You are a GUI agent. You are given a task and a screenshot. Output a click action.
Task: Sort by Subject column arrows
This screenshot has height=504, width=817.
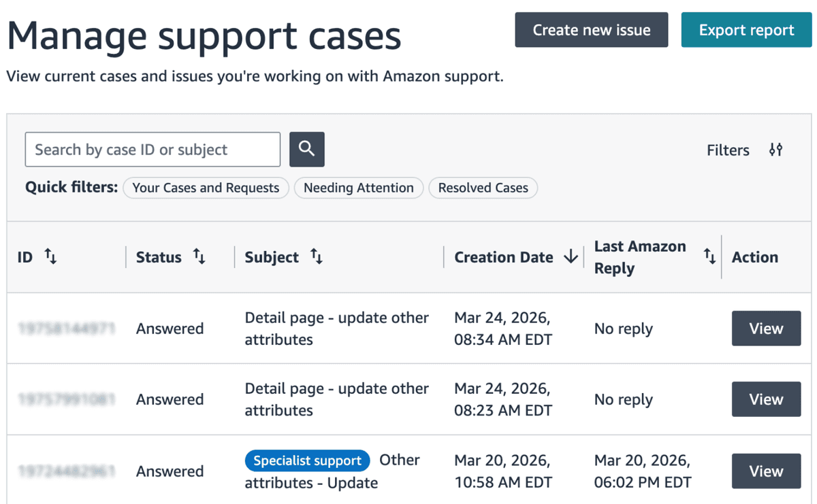[x=317, y=256]
